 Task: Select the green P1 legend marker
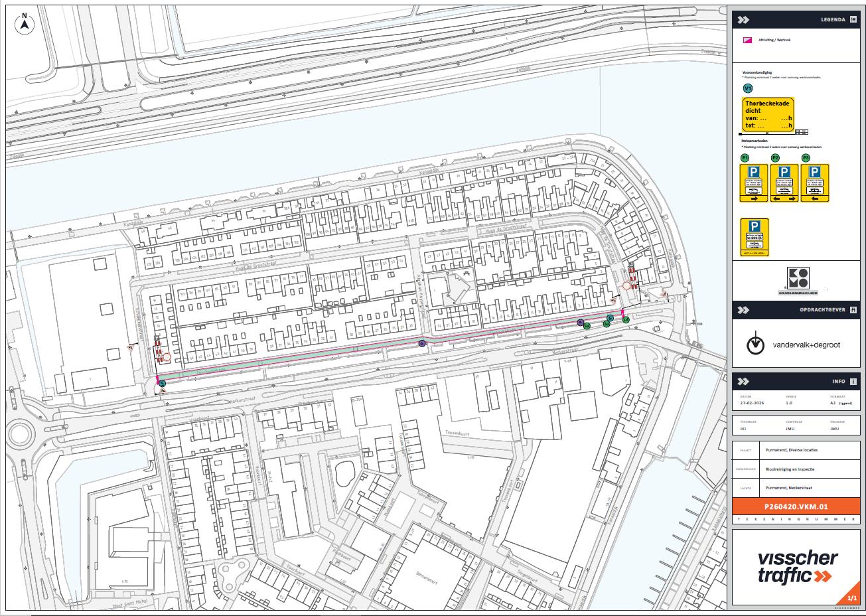[x=745, y=158]
